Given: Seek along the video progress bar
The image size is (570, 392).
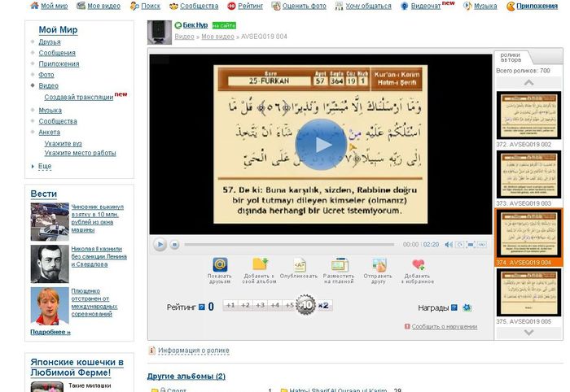Looking at the screenshot, I should [x=289, y=245].
